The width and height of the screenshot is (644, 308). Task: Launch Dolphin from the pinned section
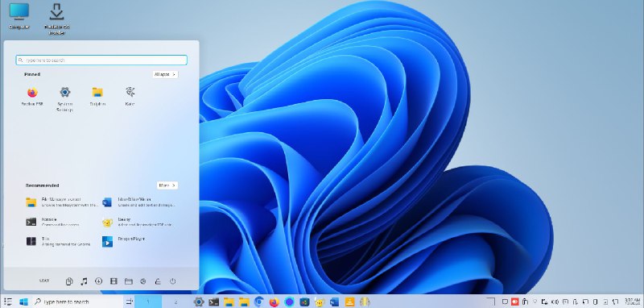(x=97, y=97)
